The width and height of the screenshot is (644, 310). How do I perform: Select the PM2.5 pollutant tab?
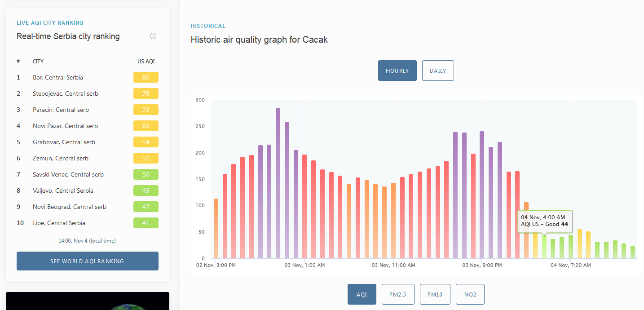coord(398,294)
